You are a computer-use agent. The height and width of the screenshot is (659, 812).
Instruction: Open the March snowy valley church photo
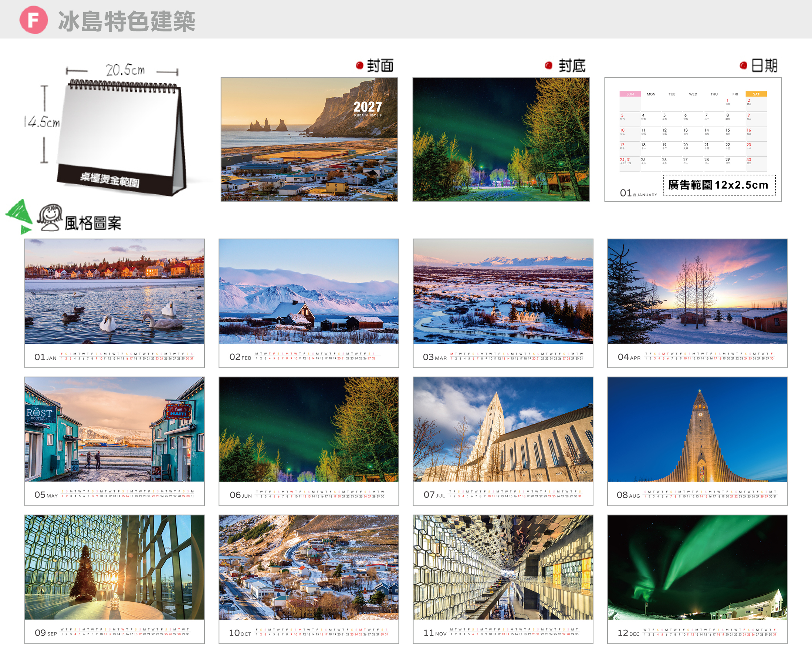coord(503,291)
